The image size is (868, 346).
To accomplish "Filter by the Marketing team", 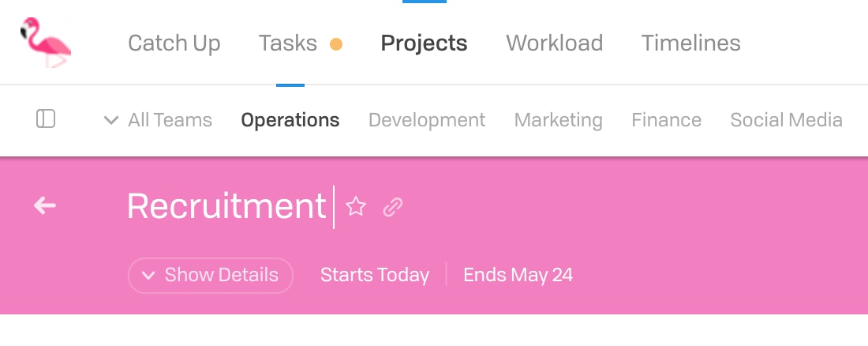I will (558, 120).
